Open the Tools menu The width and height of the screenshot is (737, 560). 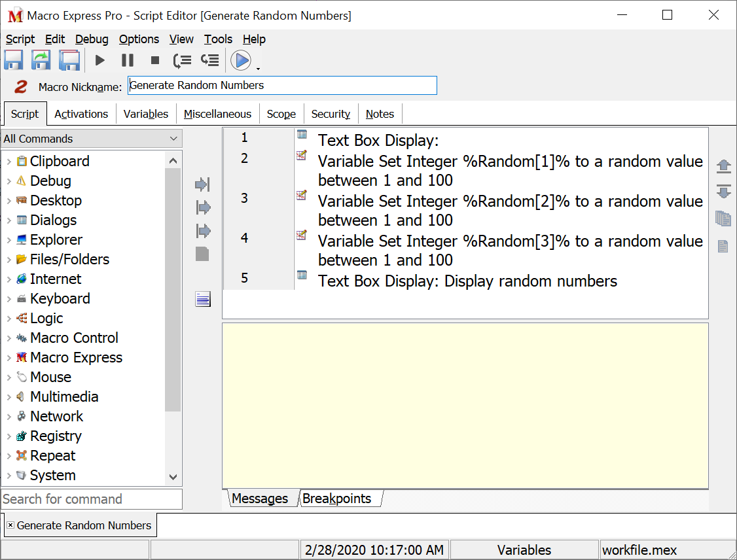click(218, 39)
